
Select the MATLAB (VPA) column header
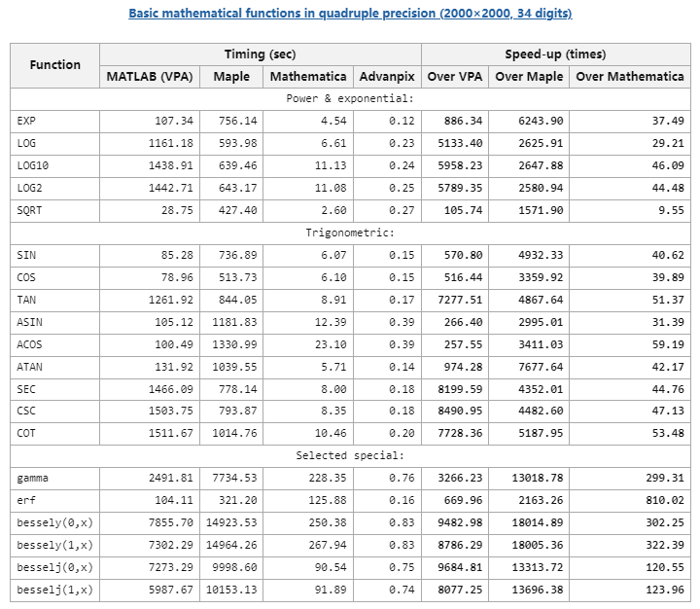coord(150,77)
